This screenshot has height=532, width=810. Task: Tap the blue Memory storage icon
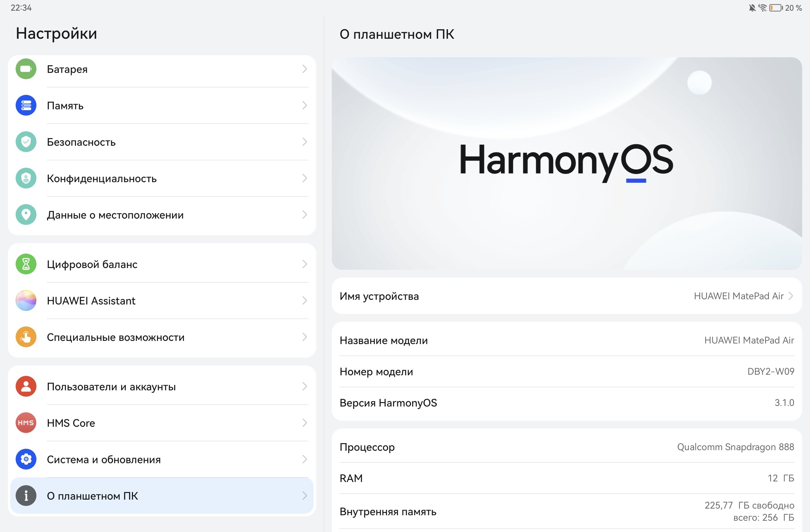pos(26,106)
